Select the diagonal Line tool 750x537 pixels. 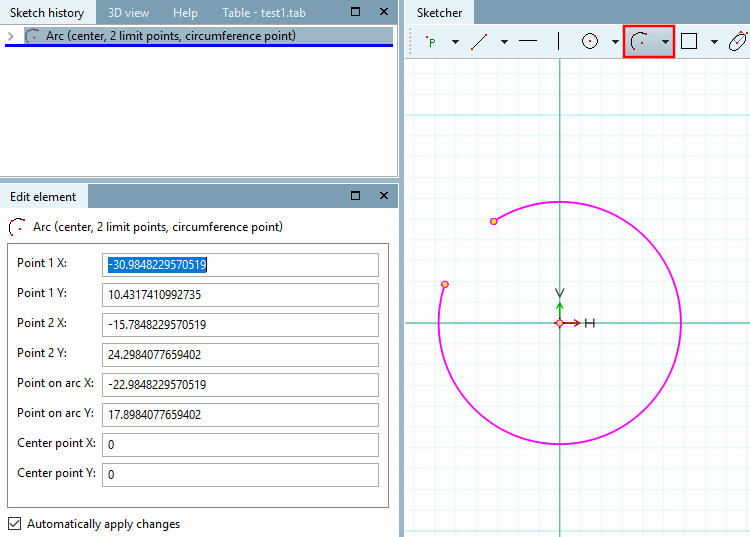click(x=479, y=42)
